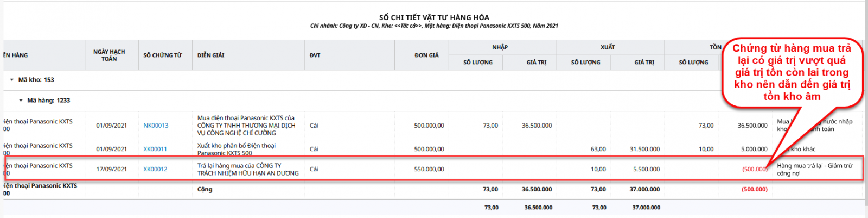
Task: Collapse the Mã hàng: 1233 group
Action: click(x=21, y=101)
